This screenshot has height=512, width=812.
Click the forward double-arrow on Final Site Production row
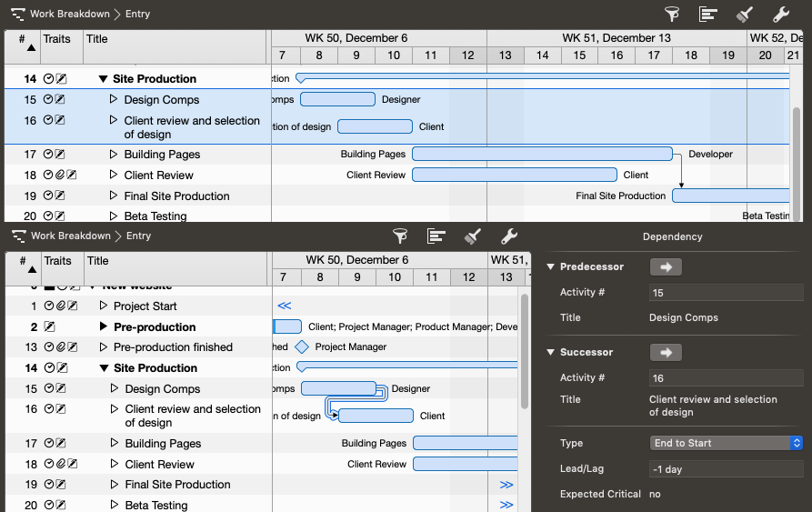coord(506,485)
